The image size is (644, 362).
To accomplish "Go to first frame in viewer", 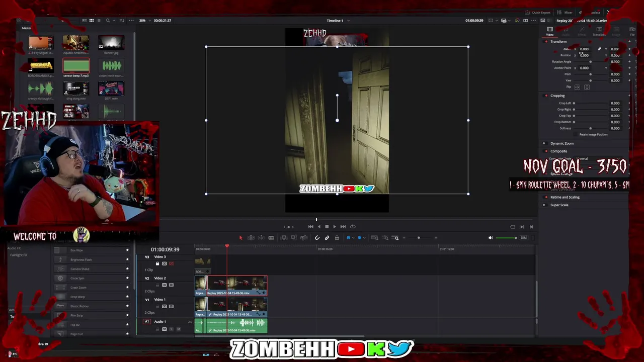I will (x=310, y=227).
